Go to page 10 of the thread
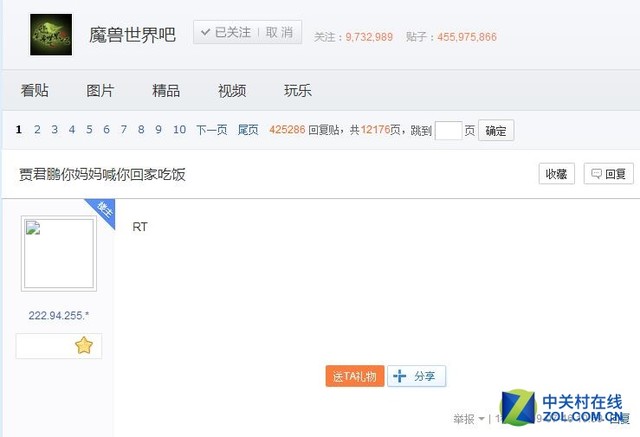This screenshot has width=640, height=437. click(x=180, y=130)
